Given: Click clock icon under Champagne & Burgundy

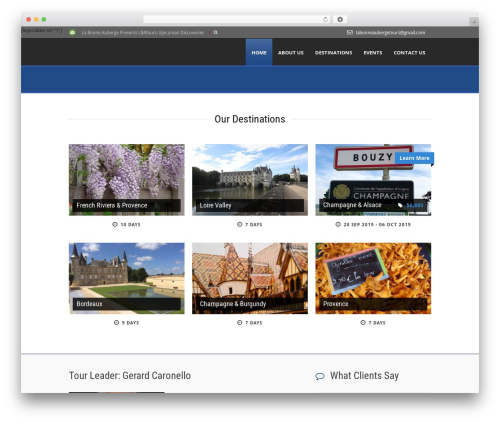Looking at the screenshot, I should tap(239, 322).
